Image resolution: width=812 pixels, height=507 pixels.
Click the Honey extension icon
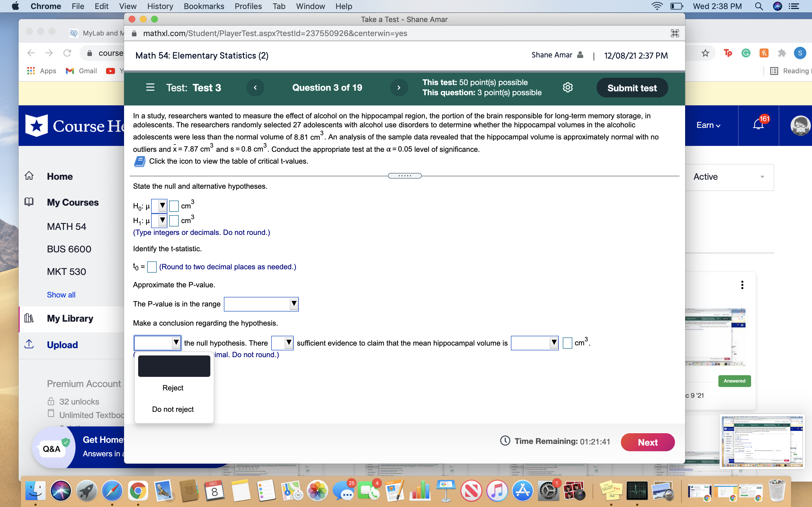pos(764,53)
